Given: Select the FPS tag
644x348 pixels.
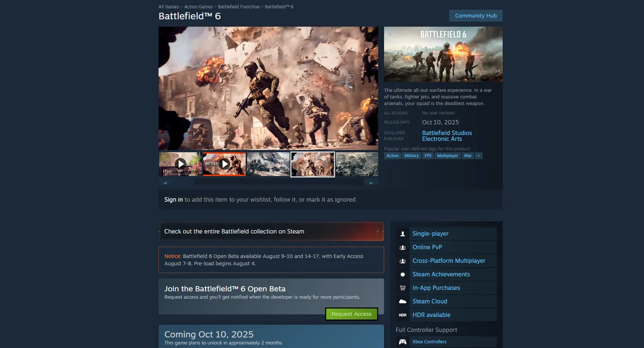Looking at the screenshot, I should (x=428, y=156).
